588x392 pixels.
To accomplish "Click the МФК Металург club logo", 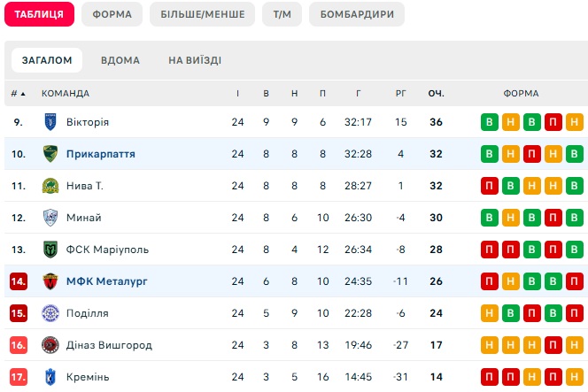I will pyautogui.click(x=50, y=281).
